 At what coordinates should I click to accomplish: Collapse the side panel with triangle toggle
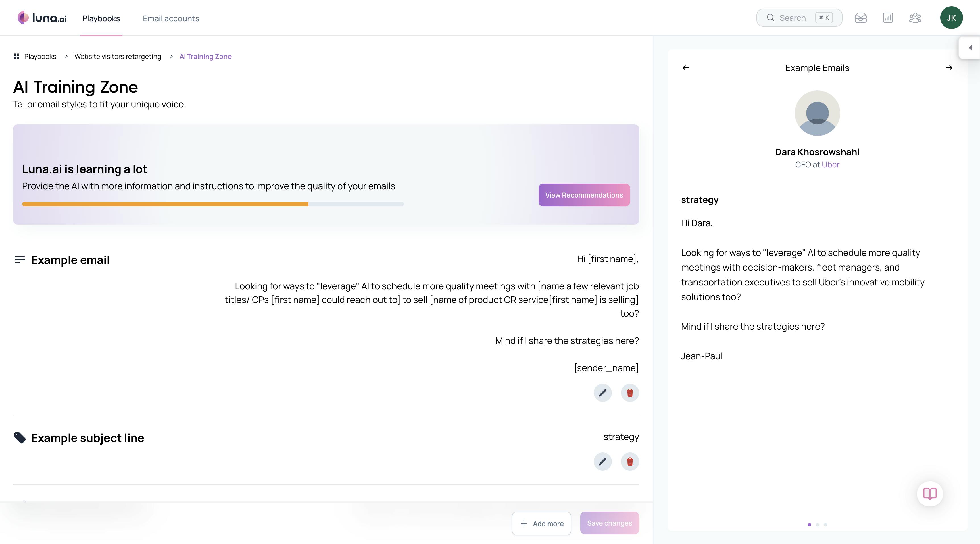coord(970,47)
